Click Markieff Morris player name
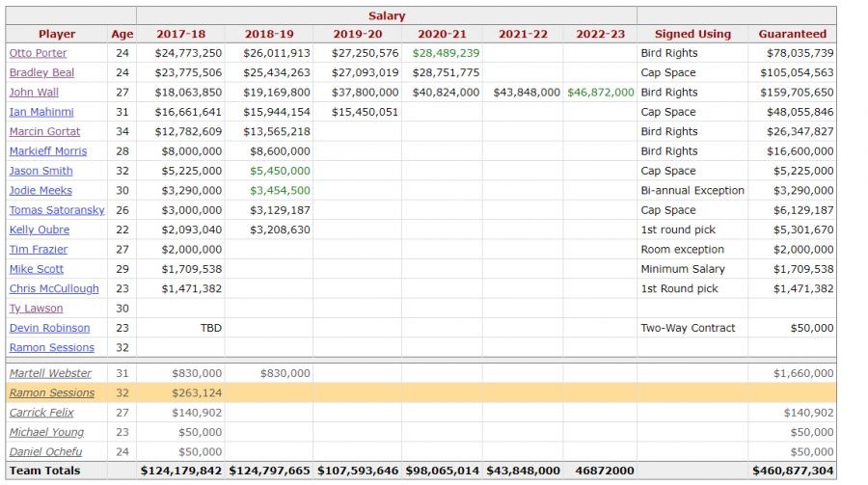 [48, 151]
